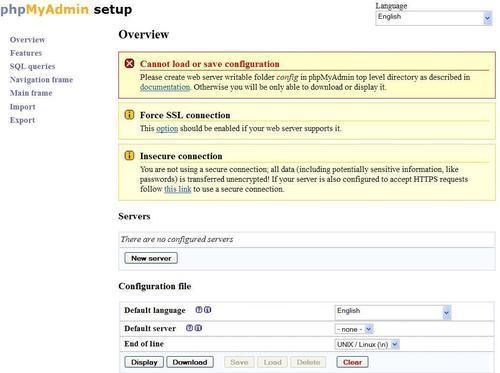Open the Features menu item

coord(26,53)
